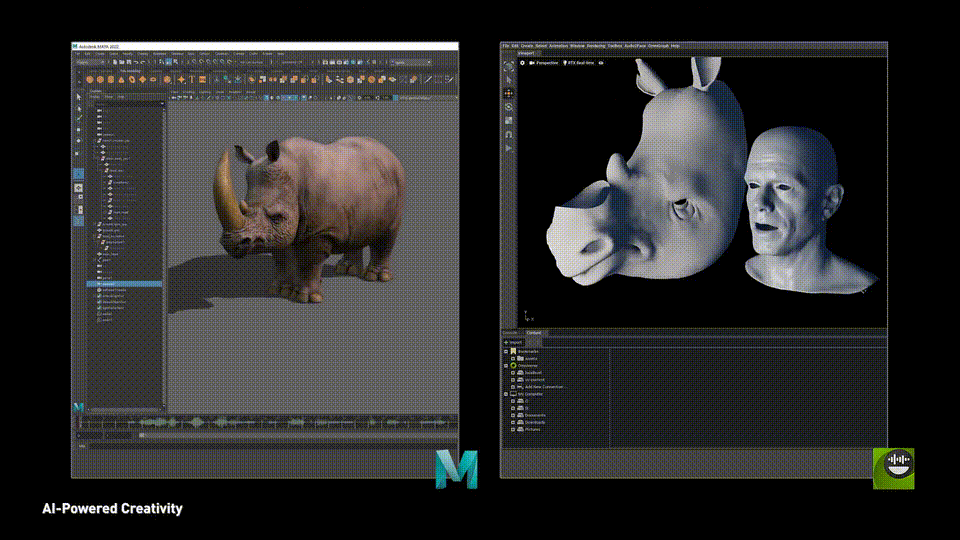
Task: Select the Move tool in Omniverse toolbar
Action: 508,92
